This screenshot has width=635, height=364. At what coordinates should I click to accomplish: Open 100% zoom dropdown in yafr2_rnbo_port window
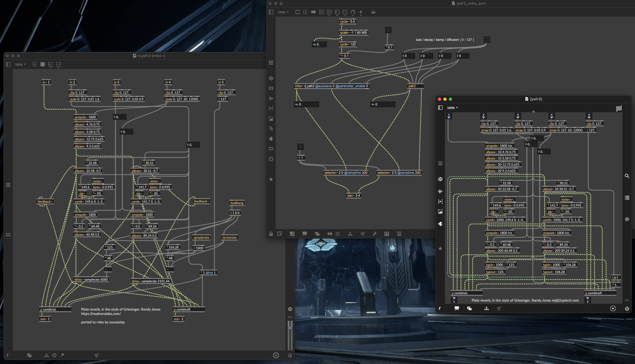coord(283,12)
